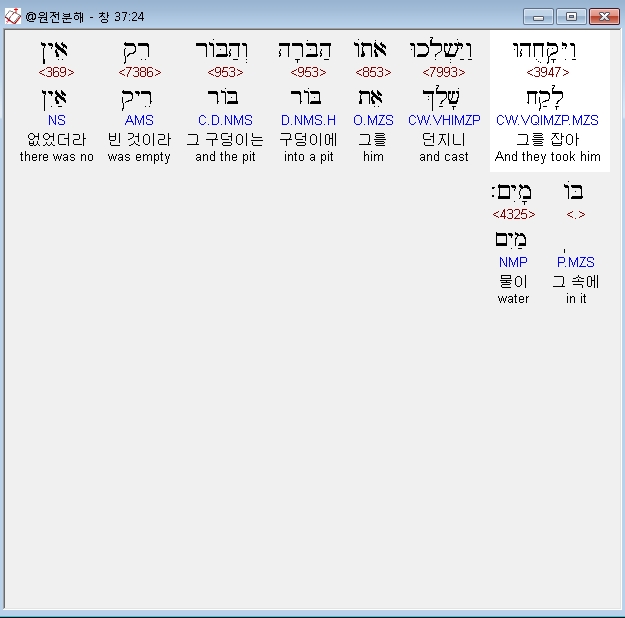The height and width of the screenshot is (618, 625).
Task: Click Strong's number <3947>
Action: tap(548, 72)
